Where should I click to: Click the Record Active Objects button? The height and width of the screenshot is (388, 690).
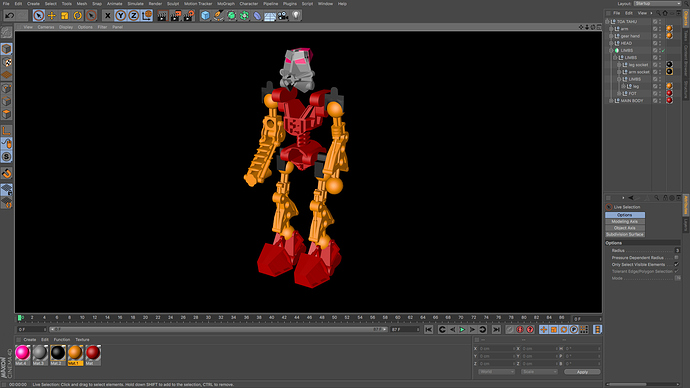pos(510,329)
